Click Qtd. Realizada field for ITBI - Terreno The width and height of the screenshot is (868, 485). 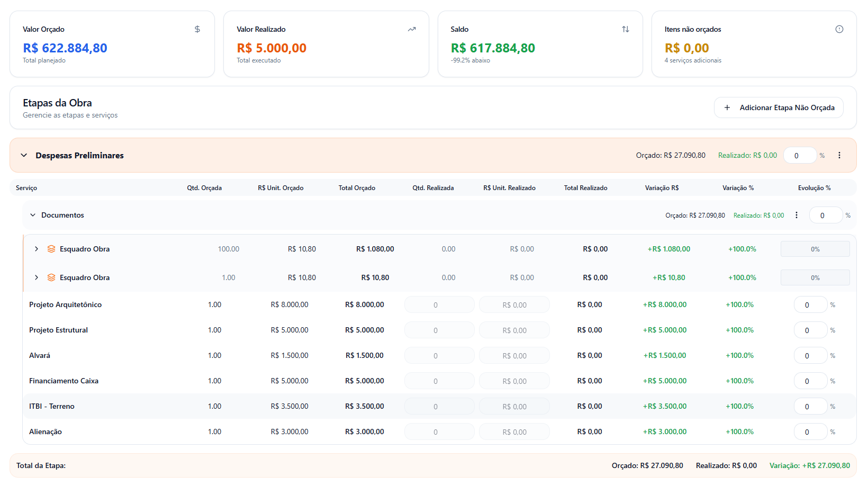(439, 406)
